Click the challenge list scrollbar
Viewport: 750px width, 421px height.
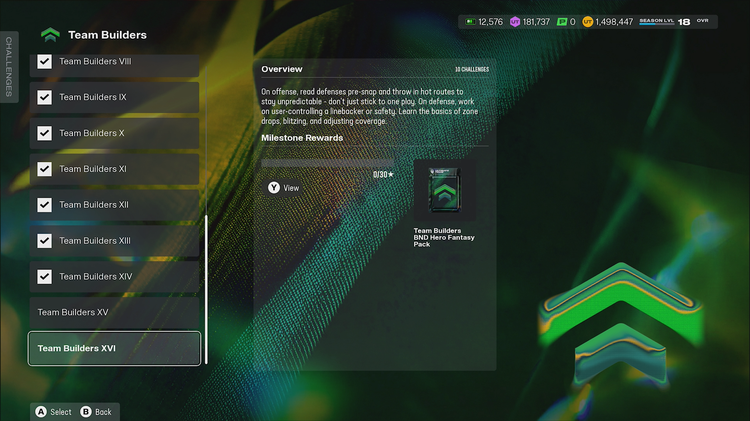point(206,290)
